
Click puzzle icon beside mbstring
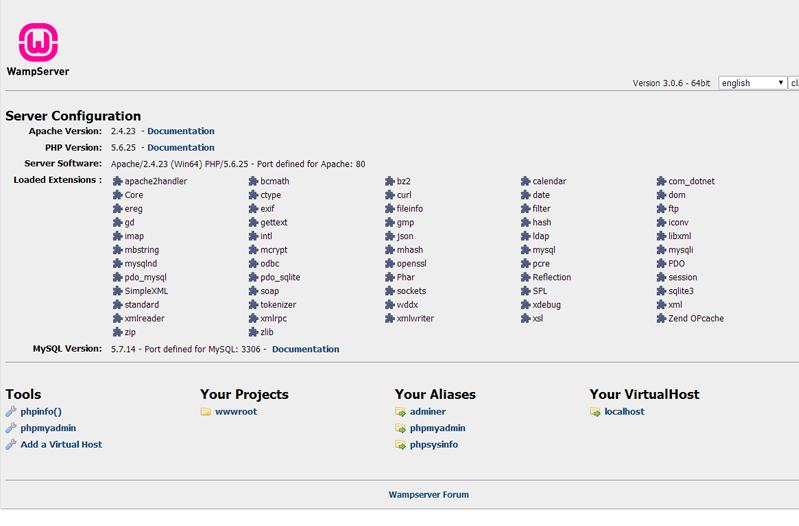[117, 250]
